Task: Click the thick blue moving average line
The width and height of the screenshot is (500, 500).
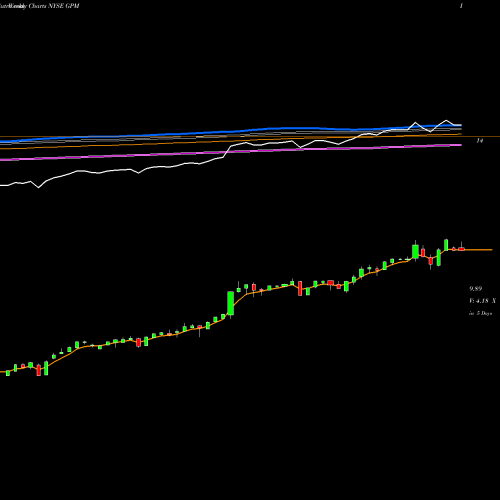Action: 231,133
